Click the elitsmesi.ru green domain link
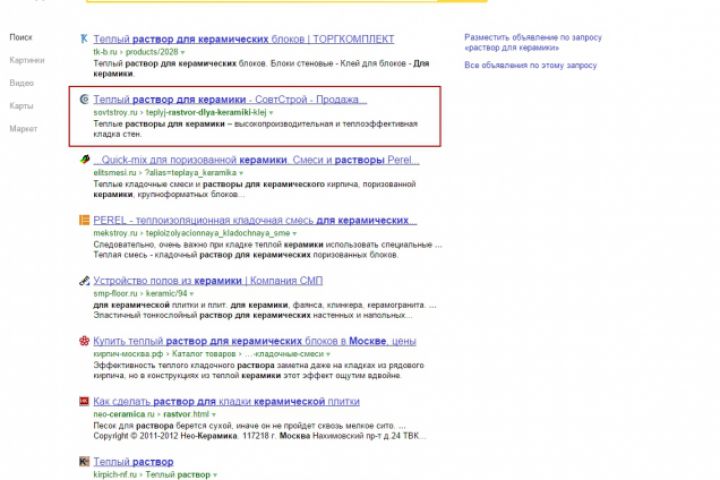 click(x=115, y=173)
